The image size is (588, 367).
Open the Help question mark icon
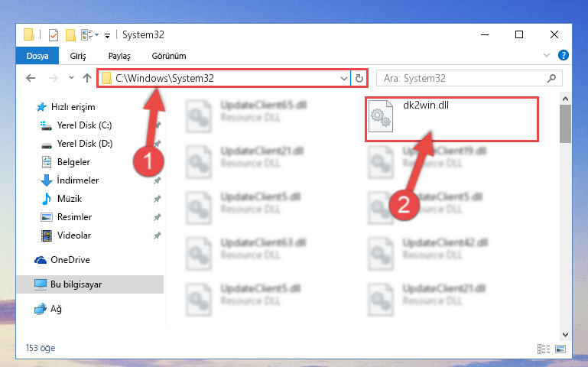[564, 56]
